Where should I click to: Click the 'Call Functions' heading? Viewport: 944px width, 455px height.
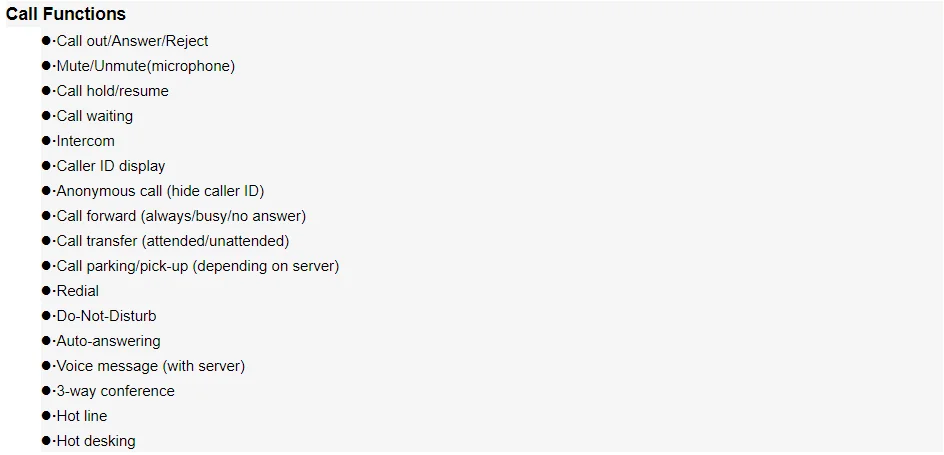click(x=66, y=14)
